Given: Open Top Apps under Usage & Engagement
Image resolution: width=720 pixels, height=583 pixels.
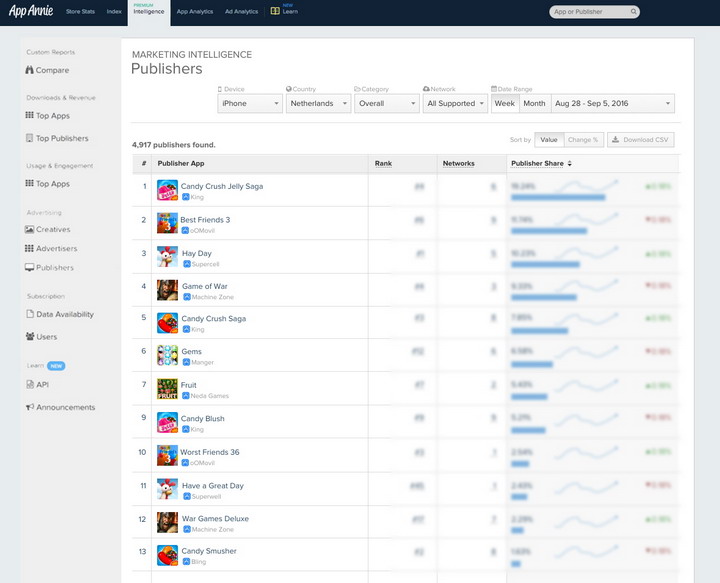Looking at the screenshot, I should point(52,184).
